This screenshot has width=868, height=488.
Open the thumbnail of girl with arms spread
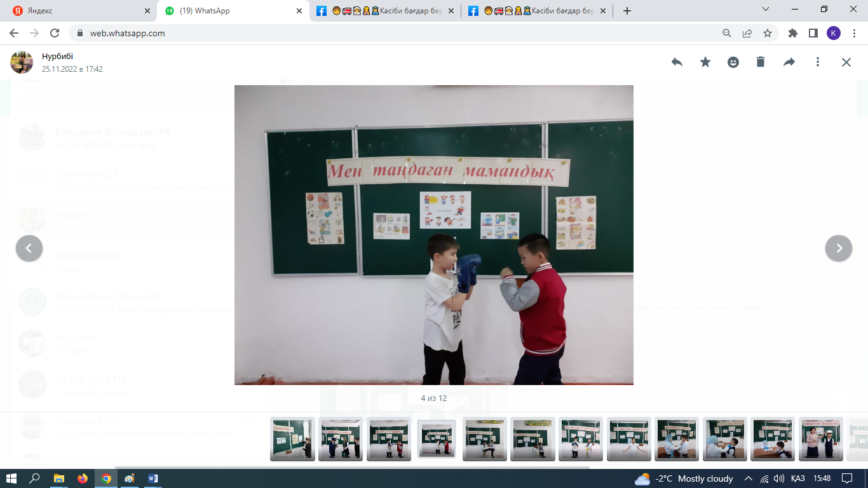point(629,439)
